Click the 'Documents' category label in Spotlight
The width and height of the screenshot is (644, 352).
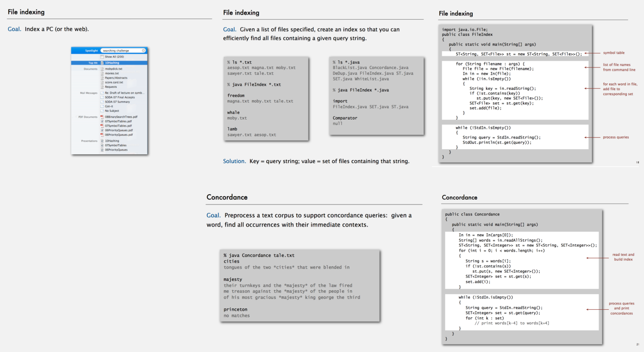91,69
